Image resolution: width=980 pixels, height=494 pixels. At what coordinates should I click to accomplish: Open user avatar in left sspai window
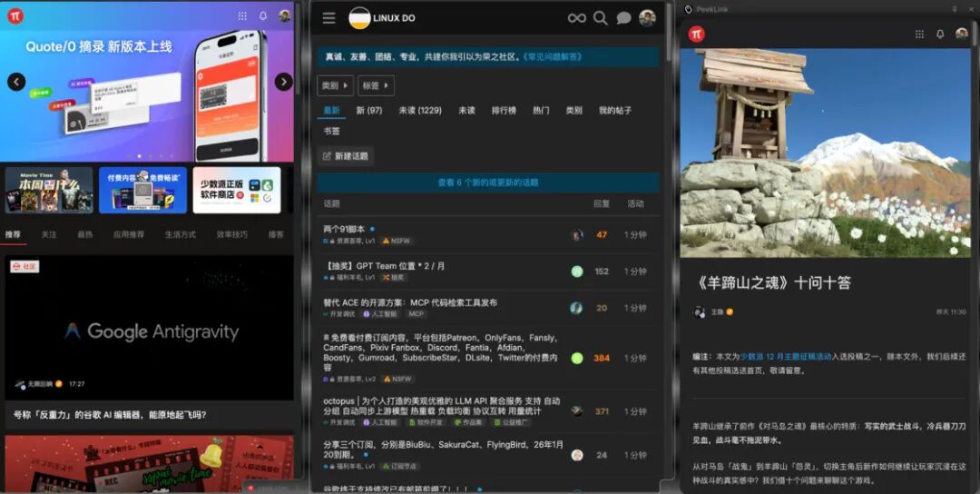pyautogui.click(x=284, y=16)
